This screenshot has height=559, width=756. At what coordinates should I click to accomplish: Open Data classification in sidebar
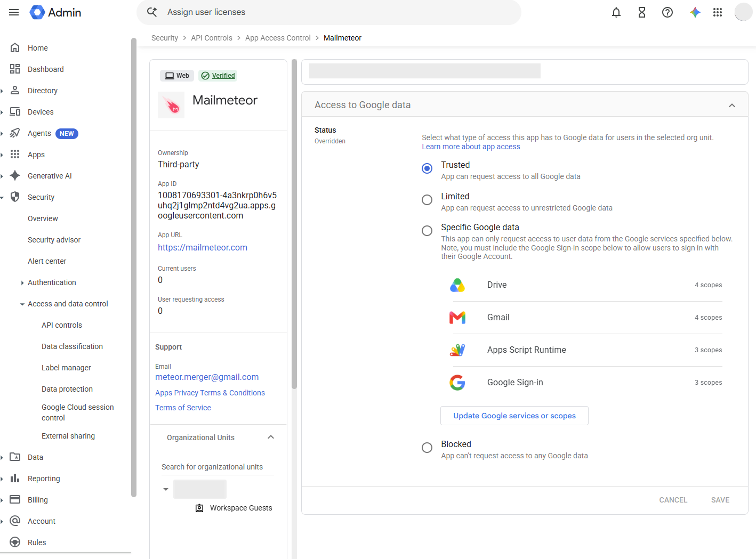[73, 346]
